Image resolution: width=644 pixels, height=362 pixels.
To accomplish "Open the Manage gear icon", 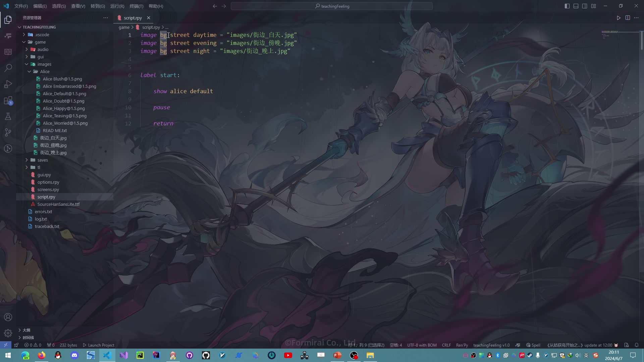I will (x=8, y=333).
